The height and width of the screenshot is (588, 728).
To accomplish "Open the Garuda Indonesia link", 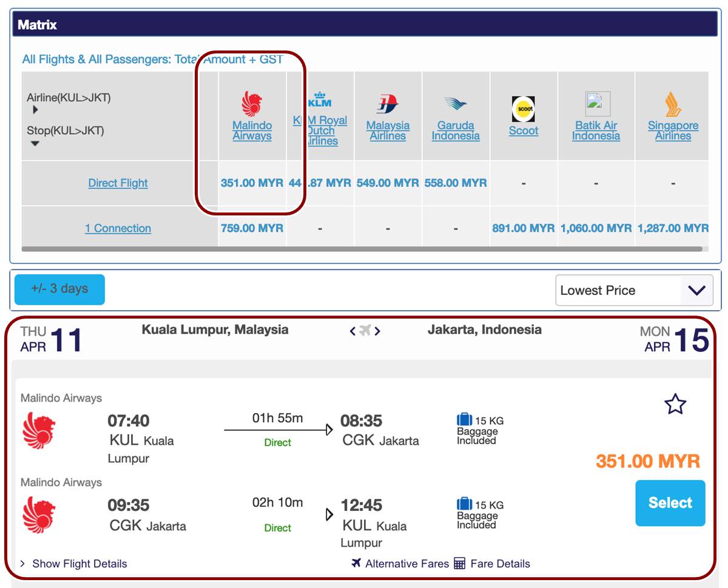I will pyautogui.click(x=456, y=130).
